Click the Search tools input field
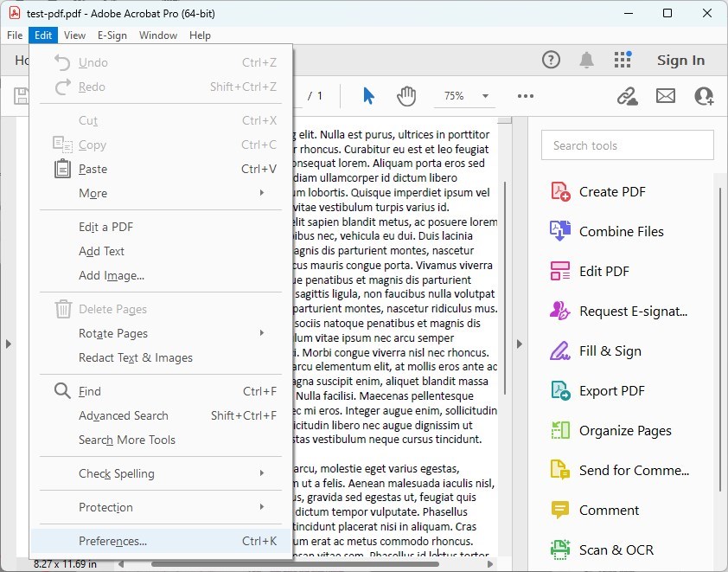Viewport: 728px width, 572px height. pyautogui.click(x=627, y=145)
